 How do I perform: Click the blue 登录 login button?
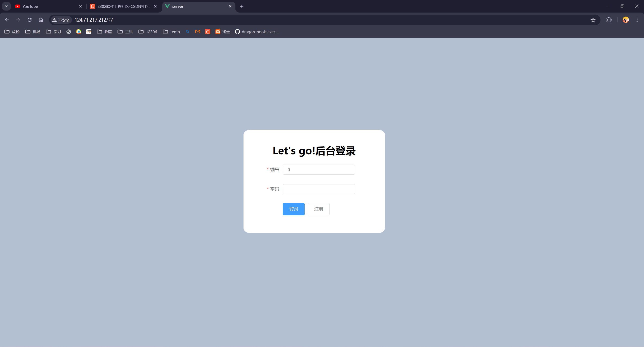pyautogui.click(x=293, y=209)
